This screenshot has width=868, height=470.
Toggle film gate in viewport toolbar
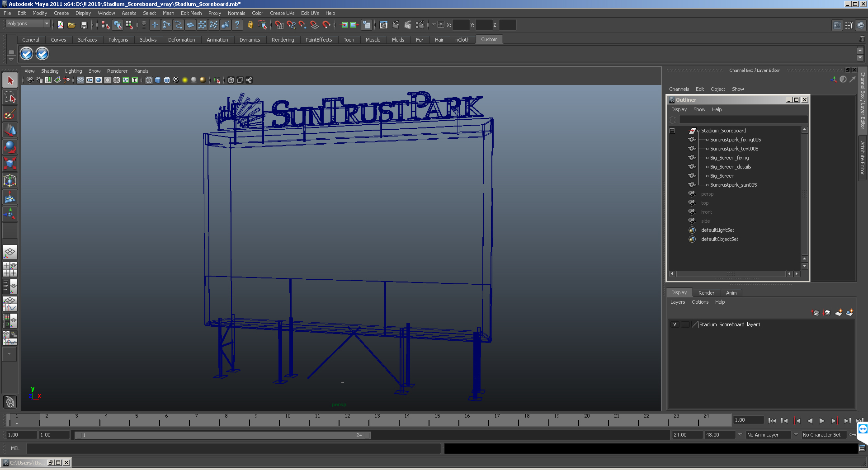[90, 80]
